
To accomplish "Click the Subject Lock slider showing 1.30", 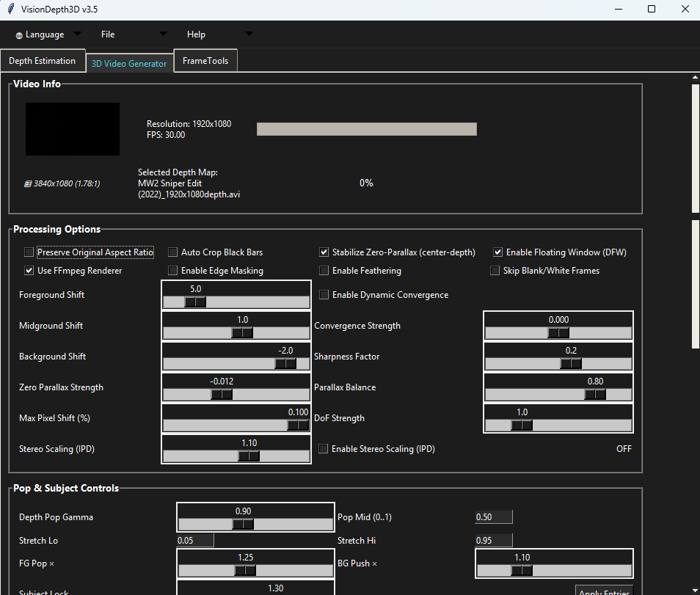I will pos(256,588).
